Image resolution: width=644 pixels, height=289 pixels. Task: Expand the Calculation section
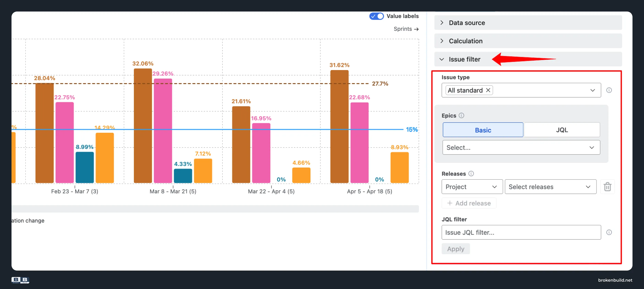(x=528, y=41)
